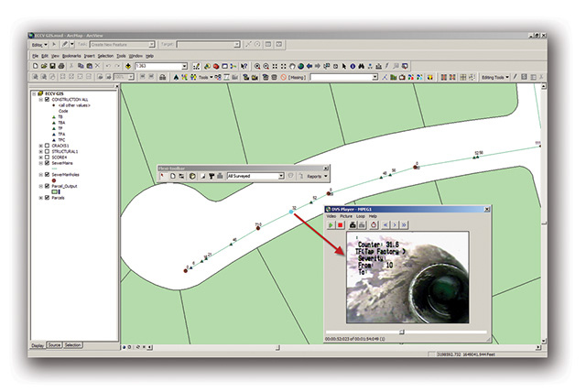Select the Zoom In magnifier tool
Viewport: 586px width, 392px height.
(x=258, y=67)
